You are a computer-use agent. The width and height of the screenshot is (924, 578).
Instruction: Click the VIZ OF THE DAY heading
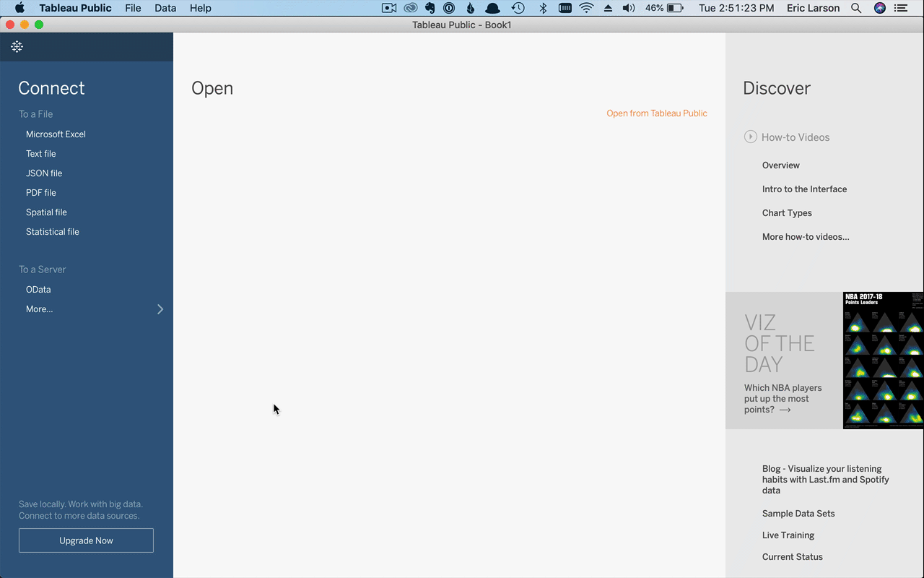[x=780, y=343]
